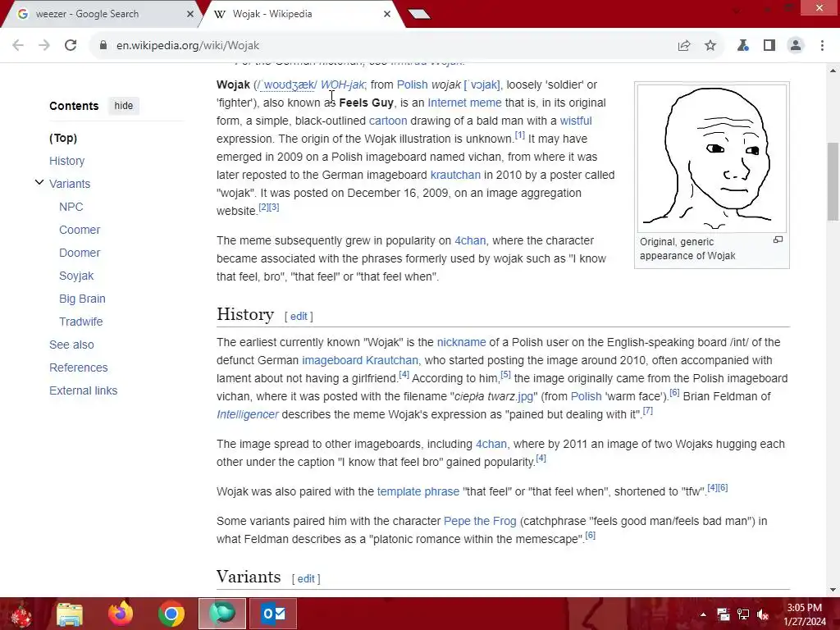Close the weezer Google Search tab
840x630 pixels.
click(x=189, y=14)
